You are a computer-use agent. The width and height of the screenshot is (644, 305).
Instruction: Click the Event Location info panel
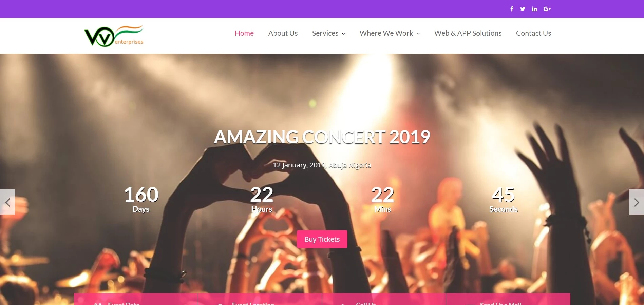[260, 299]
